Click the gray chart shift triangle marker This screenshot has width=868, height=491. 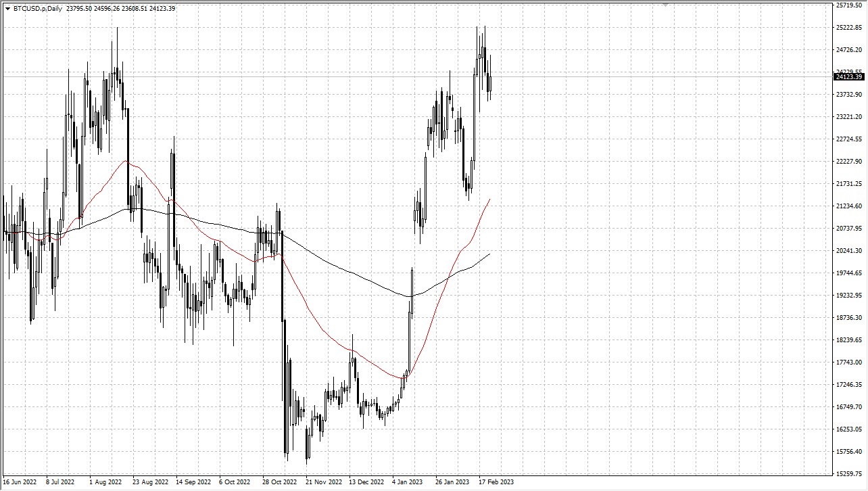(x=666, y=5)
